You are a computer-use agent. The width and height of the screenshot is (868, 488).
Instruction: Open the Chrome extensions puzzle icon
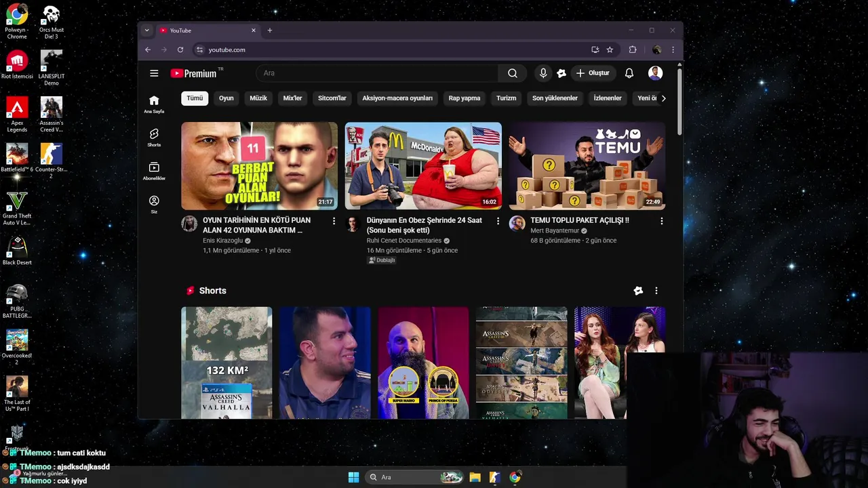(633, 49)
